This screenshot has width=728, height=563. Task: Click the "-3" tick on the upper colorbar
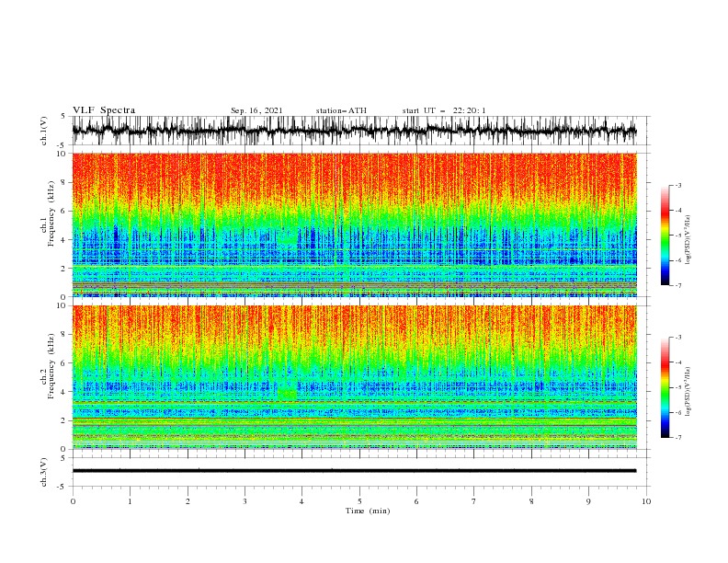pos(678,185)
